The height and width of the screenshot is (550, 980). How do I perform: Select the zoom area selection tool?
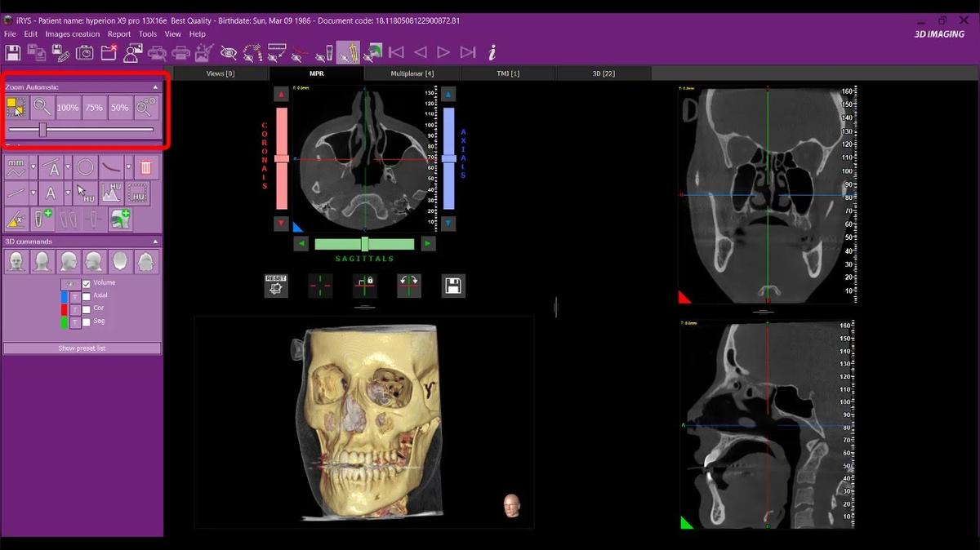[16, 107]
